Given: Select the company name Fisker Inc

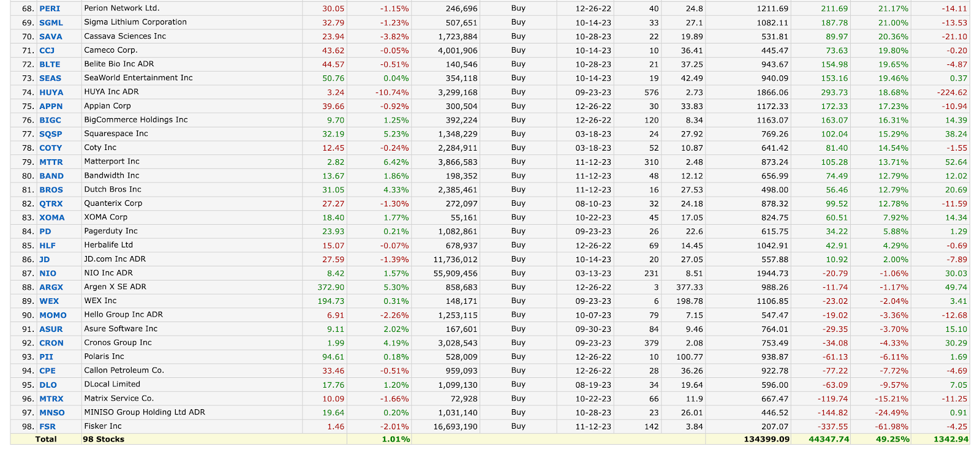Looking at the screenshot, I should point(103,426).
